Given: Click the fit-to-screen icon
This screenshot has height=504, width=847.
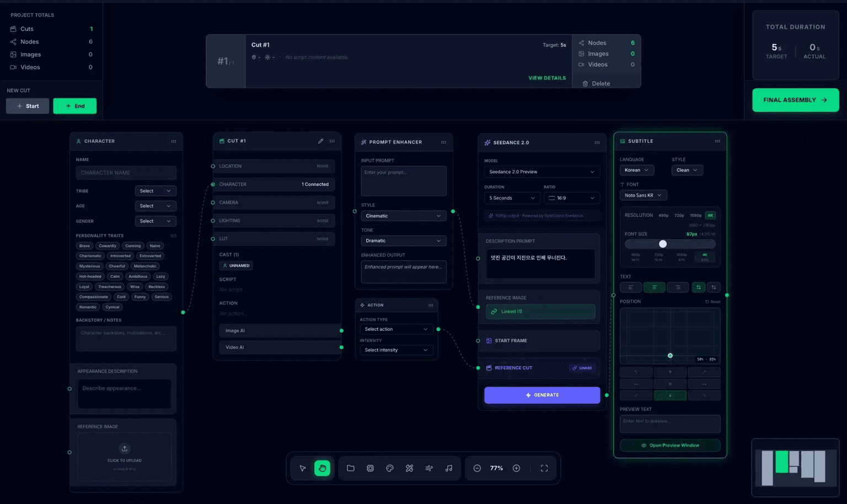Looking at the screenshot, I should (x=544, y=468).
